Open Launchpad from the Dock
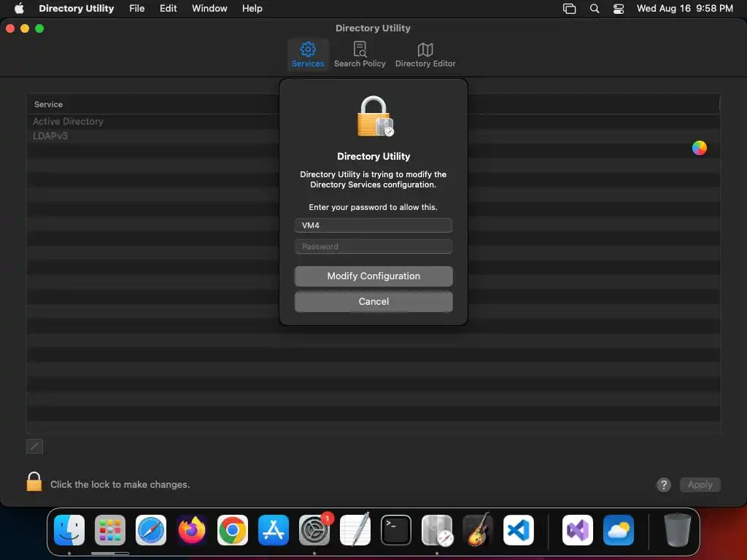 coord(110,530)
